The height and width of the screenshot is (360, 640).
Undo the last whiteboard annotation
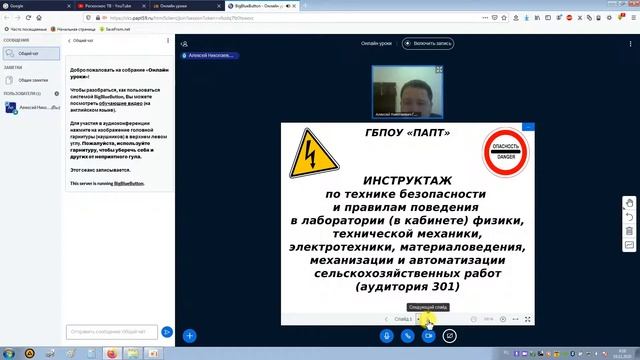point(629,217)
